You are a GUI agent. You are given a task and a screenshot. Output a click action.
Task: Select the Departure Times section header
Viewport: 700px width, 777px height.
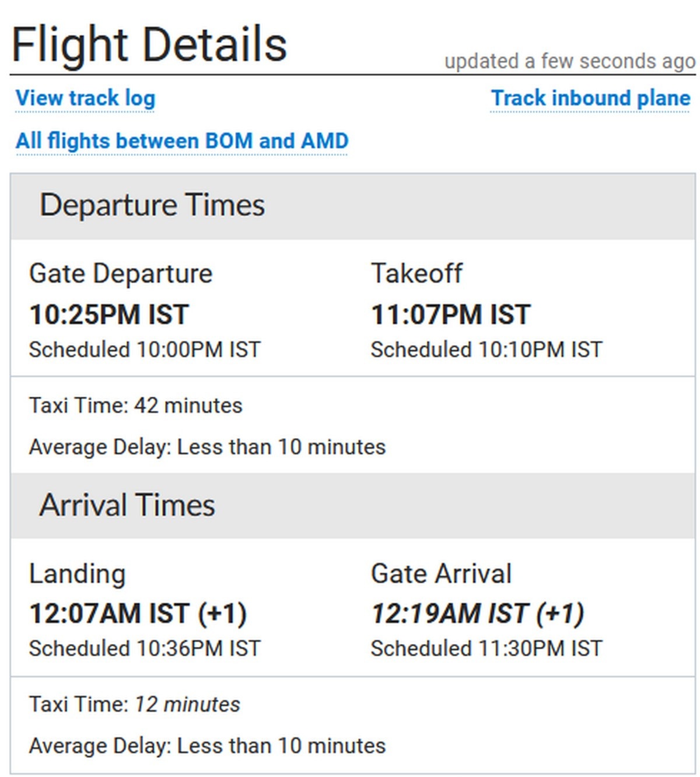[152, 205]
